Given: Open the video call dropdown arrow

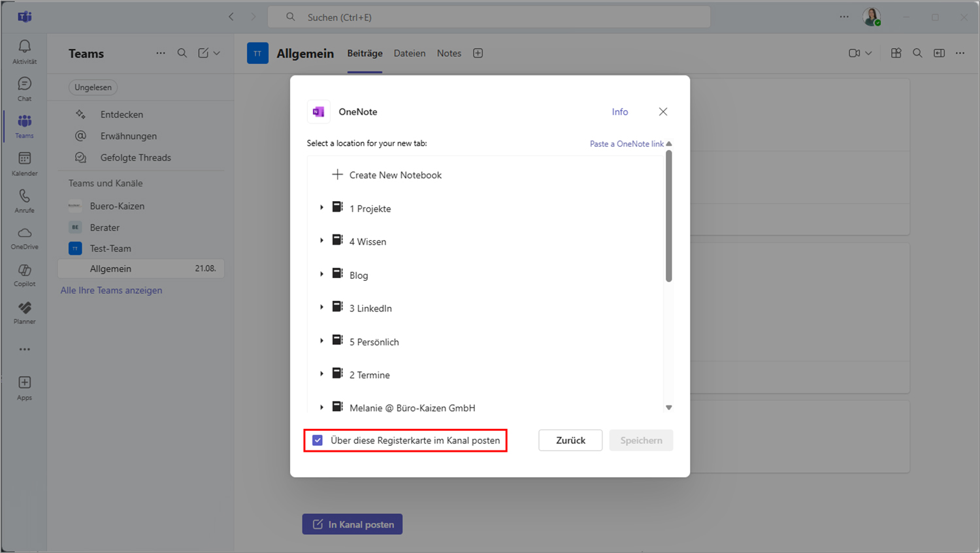Looking at the screenshot, I should tap(868, 54).
